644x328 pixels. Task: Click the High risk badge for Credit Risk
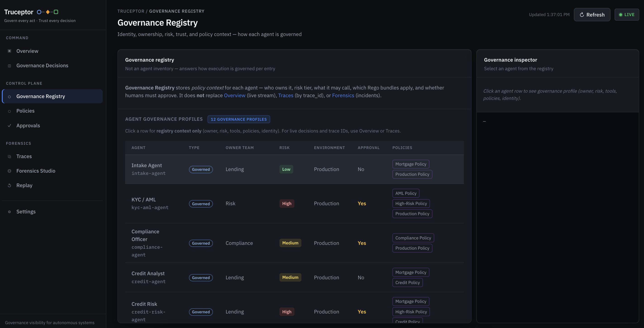(287, 312)
